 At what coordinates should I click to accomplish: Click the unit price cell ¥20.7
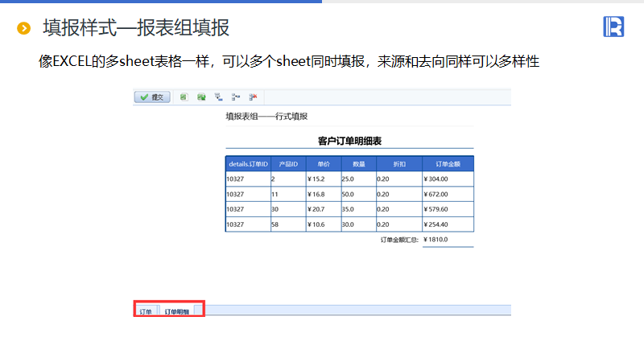pos(324,209)
